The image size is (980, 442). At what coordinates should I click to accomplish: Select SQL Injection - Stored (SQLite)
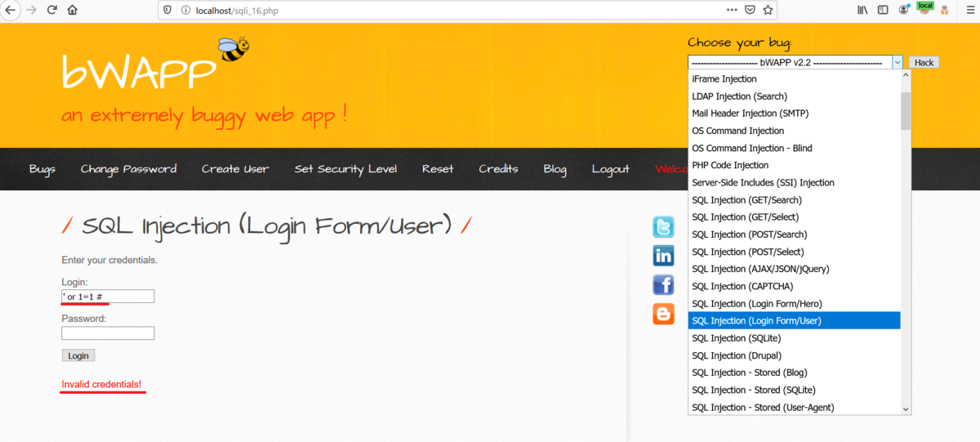pos(794,390)
